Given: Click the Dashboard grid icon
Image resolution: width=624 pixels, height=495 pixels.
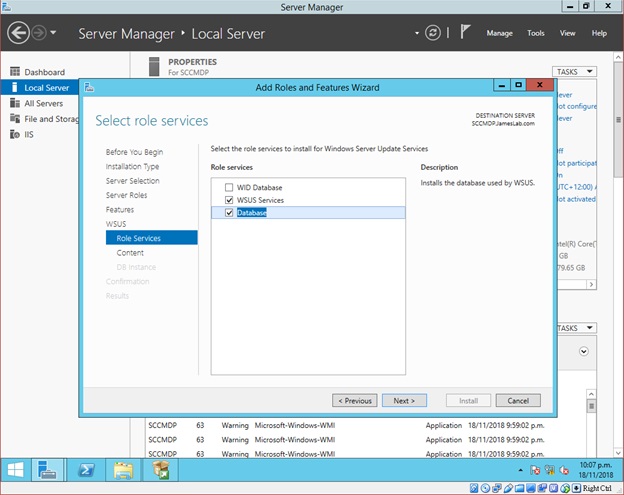Looking at the screenshot, I should coord(15,72).
